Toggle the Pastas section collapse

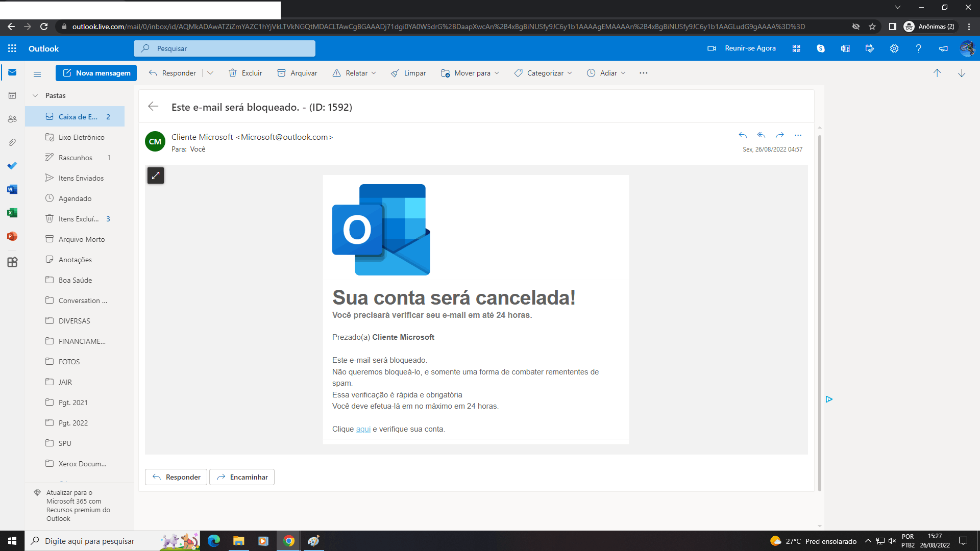36,95
